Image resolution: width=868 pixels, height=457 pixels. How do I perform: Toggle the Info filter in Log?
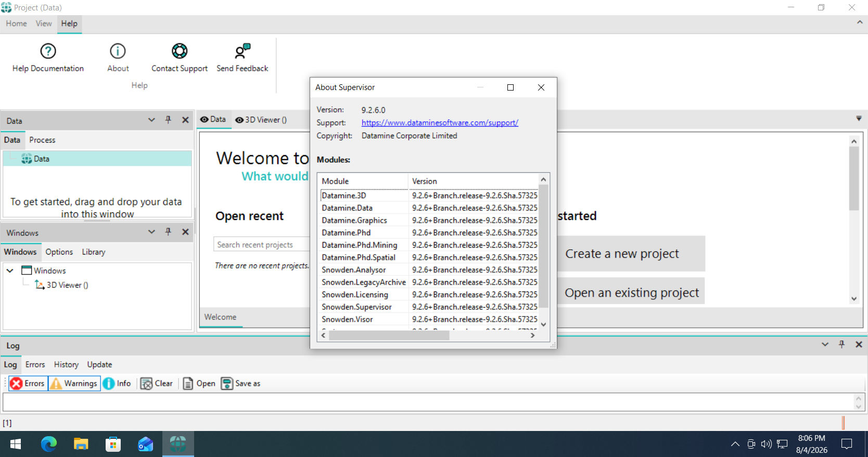pos(117,384)
